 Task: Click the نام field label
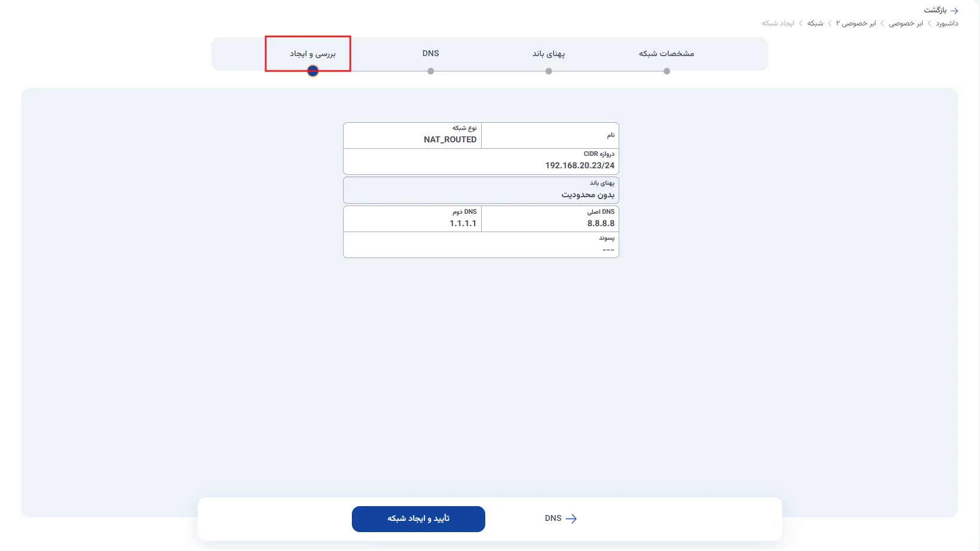tap(611, 135)
